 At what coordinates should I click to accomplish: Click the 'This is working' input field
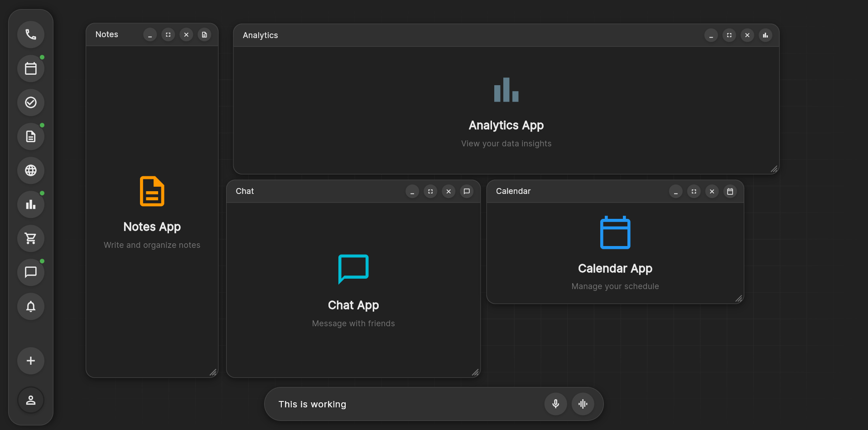click(x=408, y=404)
